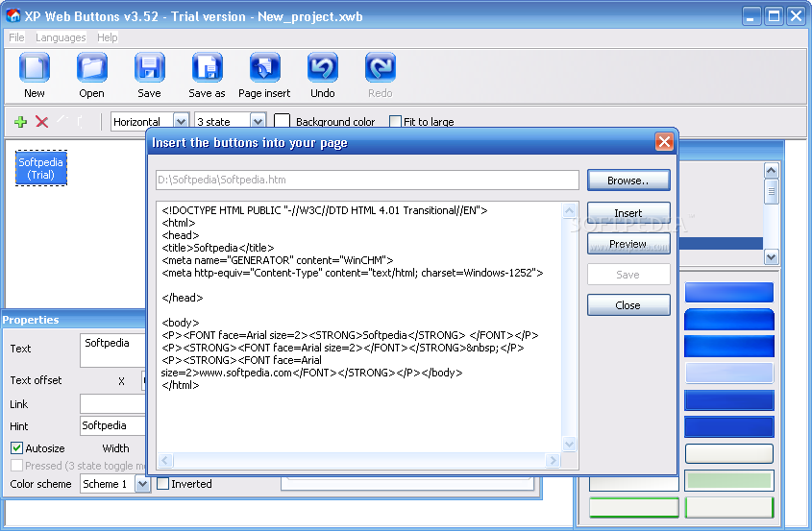812x531 pixels.
Task: Click the New project toolbar icon
Action: click(35, 68)
